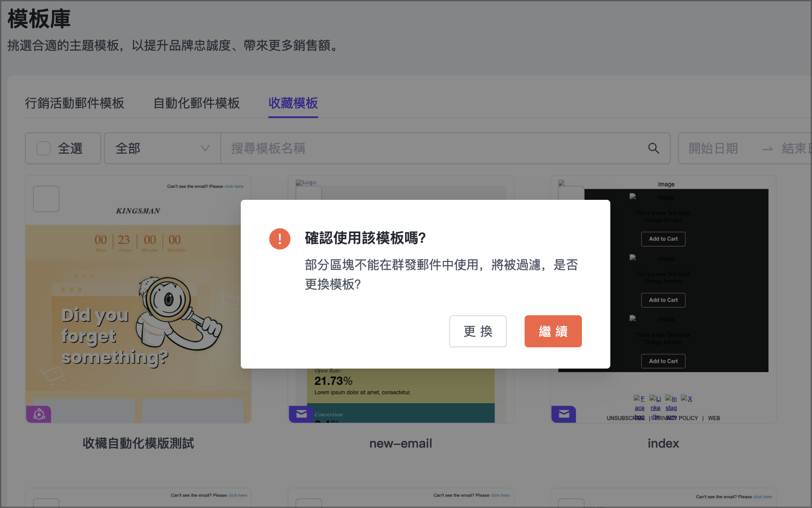
Task: Click mail badge icon on index template
Action: [564, 414]
